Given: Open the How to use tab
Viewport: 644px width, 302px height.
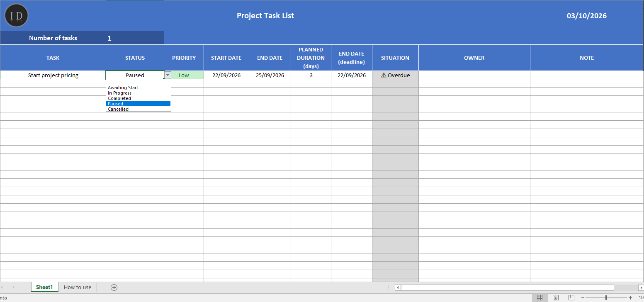Looking at the screenshot, I should coord(78,287).
